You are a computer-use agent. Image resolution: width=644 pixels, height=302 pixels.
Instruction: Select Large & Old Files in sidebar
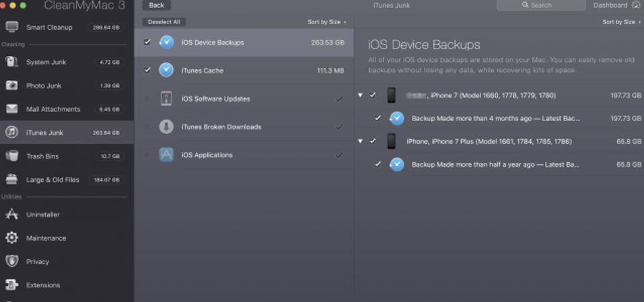pyautogui.click(x=67, y=180)
